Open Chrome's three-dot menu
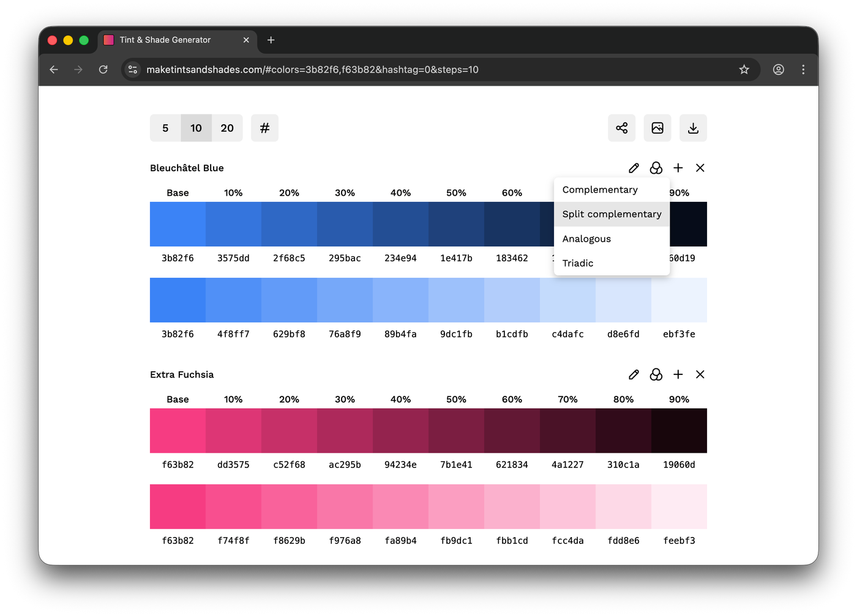 [803, 70]
